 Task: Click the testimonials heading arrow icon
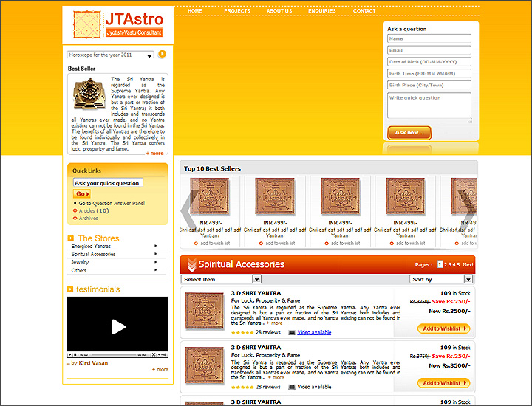(70, 289)
